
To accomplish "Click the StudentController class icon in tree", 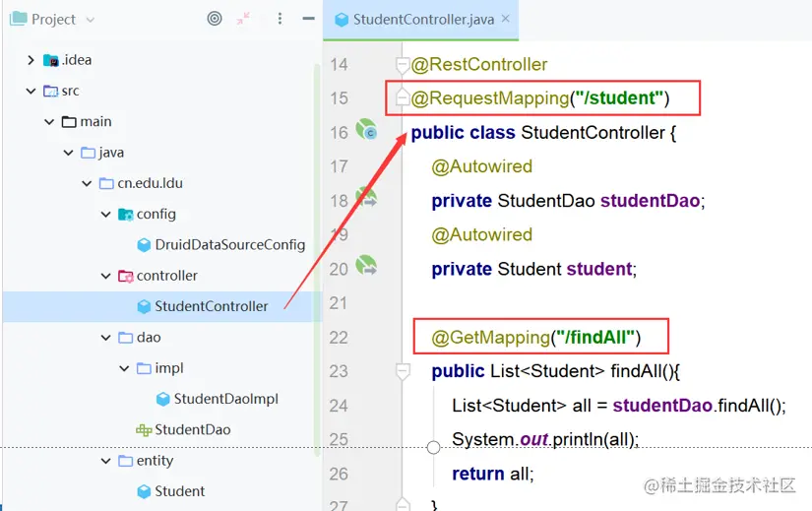I will pyautogui.click(x=144, y=307).
